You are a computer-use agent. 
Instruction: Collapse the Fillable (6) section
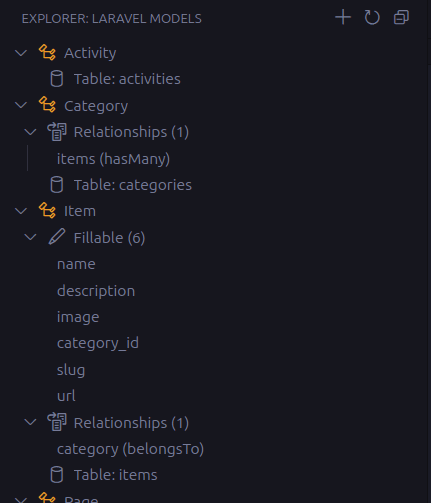(x=31, y=237)
